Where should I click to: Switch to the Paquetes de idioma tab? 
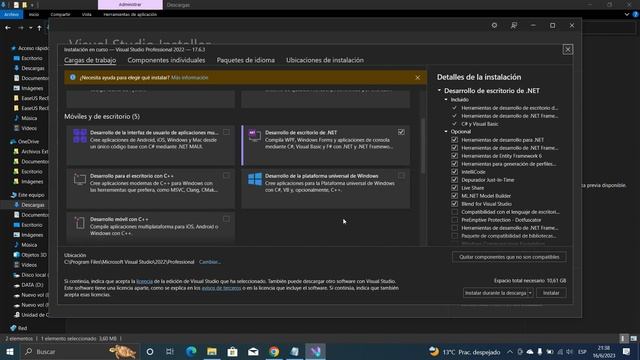coord(245,60)
